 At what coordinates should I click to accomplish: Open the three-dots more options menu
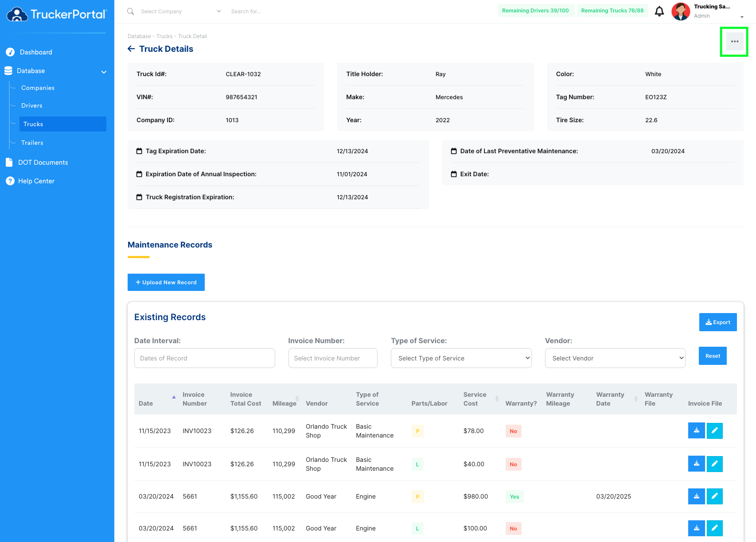tap(734, 42)
